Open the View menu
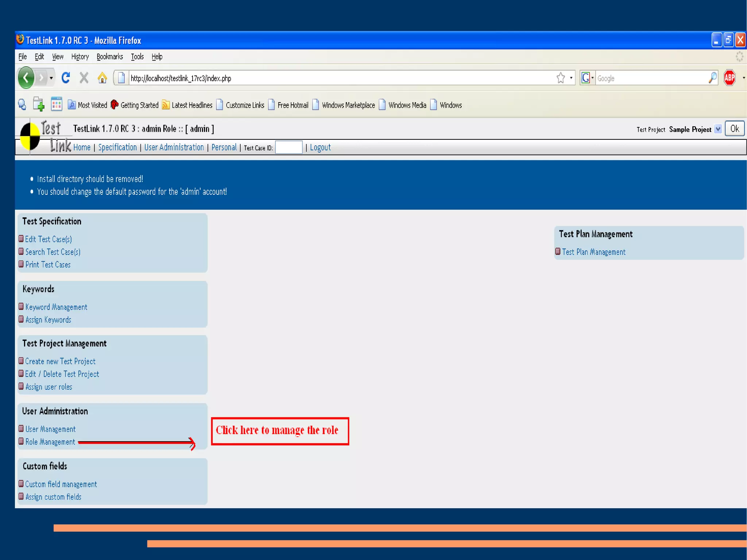The width and height of the screenshot is (747, 560). click(58, 57)
